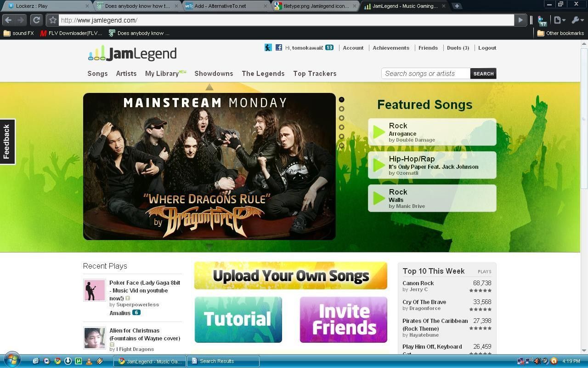Reload the page with the refresh icon

36,20
